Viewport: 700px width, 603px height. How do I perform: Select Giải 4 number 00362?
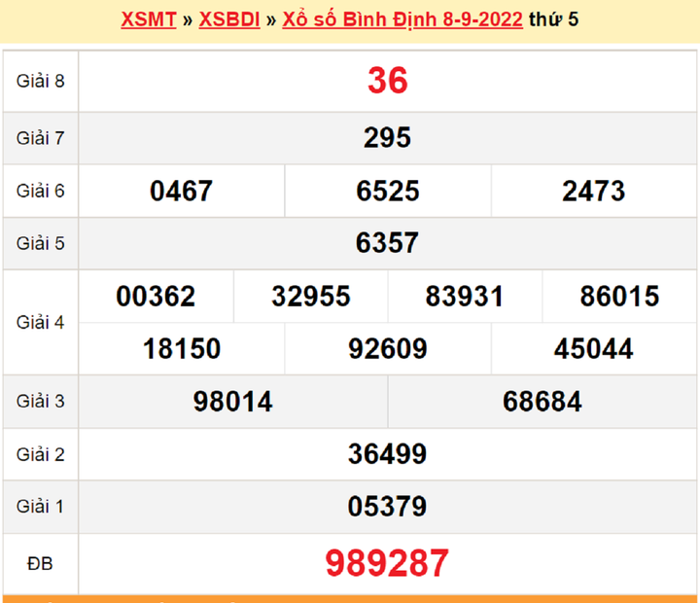(x=156, y=297)
